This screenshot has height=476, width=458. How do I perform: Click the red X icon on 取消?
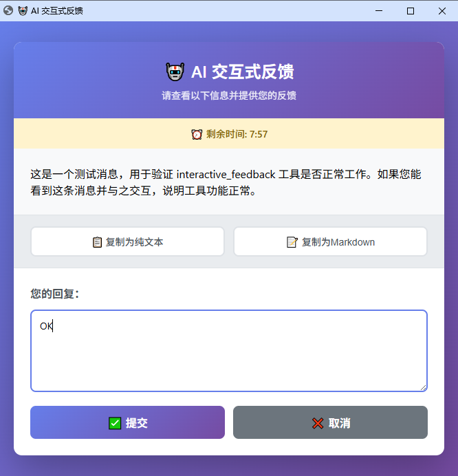click(318, 423)
